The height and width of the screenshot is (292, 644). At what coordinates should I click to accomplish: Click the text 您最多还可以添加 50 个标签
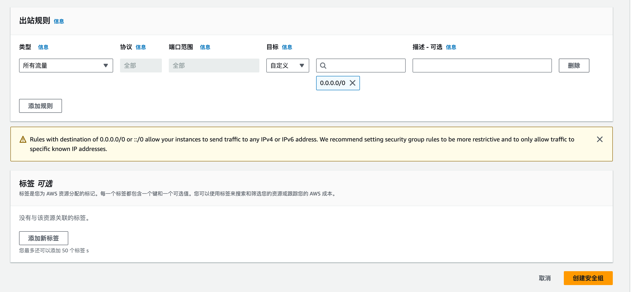54,251
